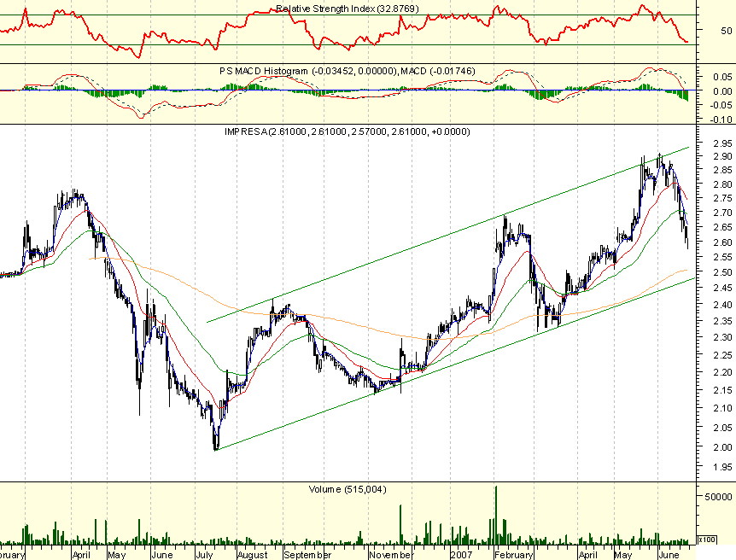Select the -0.05 value on MACD axis
The width and height of the screenshot is (736, 560).
(721, 105)
